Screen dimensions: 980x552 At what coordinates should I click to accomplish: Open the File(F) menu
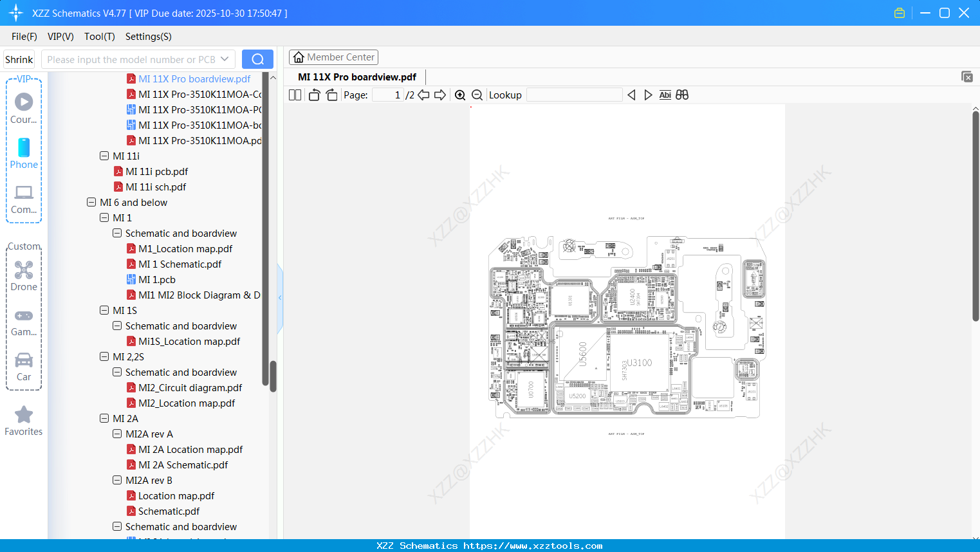point(24,37)
